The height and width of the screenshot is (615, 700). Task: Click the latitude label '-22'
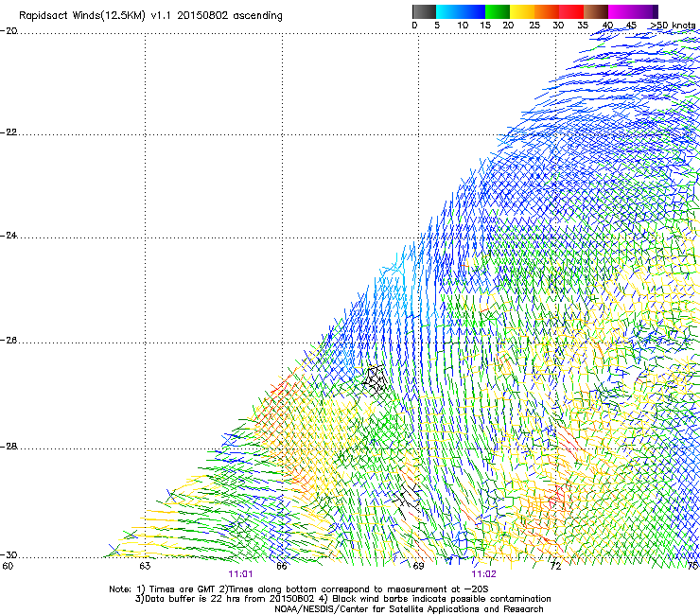(9, 132)
